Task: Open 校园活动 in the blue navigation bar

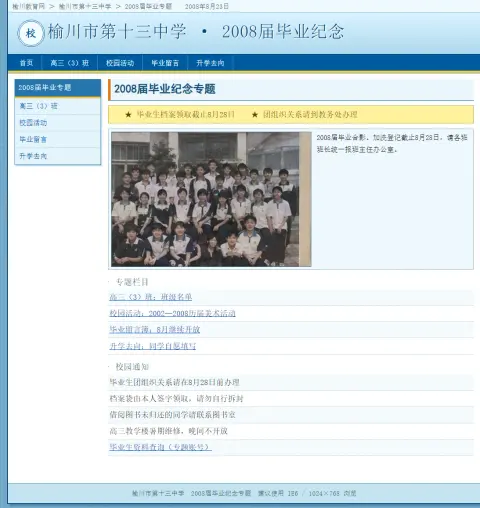Action: [x=120, y=63]
